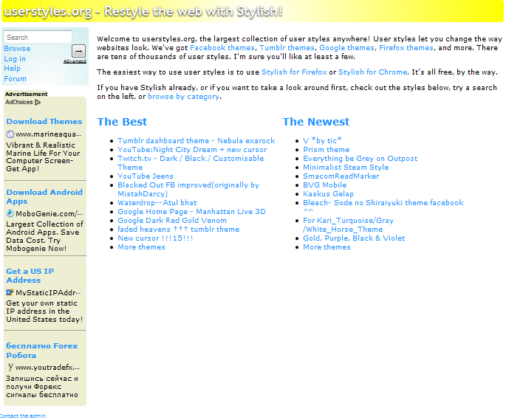The height and width of the screenshot is (420, 506).
Task: Open the Kaskus Gelap style
Action: (328, 194)
